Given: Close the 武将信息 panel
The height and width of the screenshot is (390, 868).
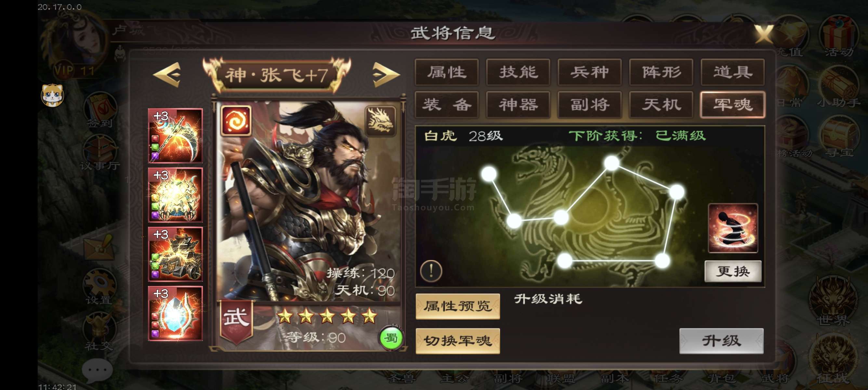Looking at the screenshot, I should pyautogui.click(x=764, y=34).
